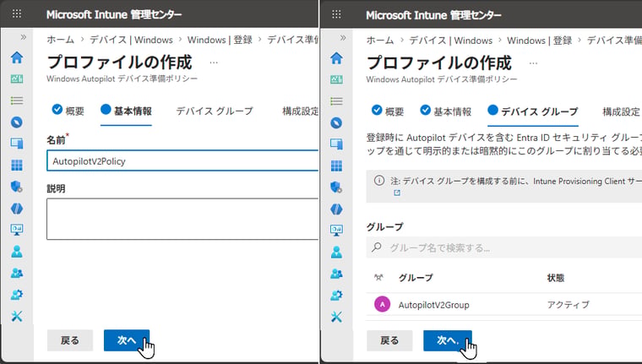This screenshot has width=642, height=364.
Task: Select デバイス グループ tab in left window
Action: click(x=215, y=111)
